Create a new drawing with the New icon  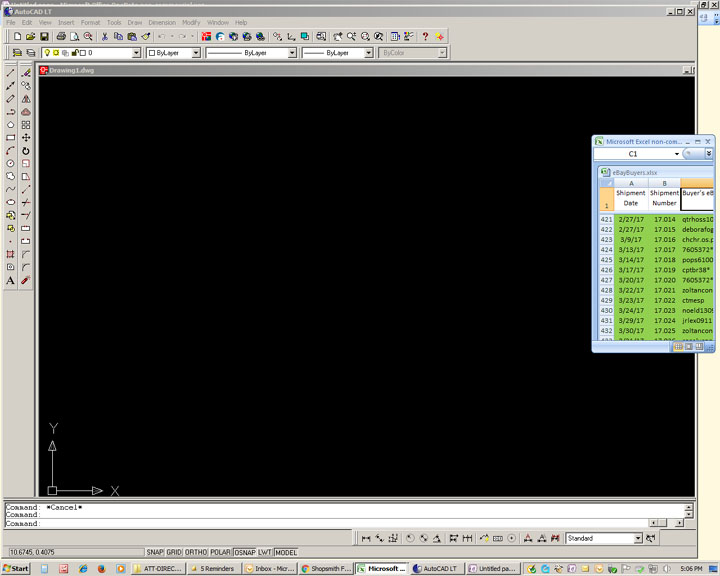click(17, 36)
